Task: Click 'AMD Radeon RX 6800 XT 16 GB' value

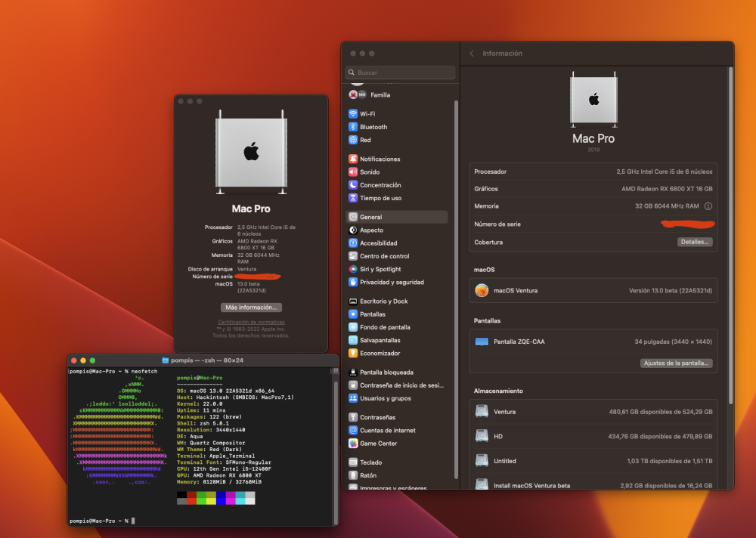Action: [667, 189]
